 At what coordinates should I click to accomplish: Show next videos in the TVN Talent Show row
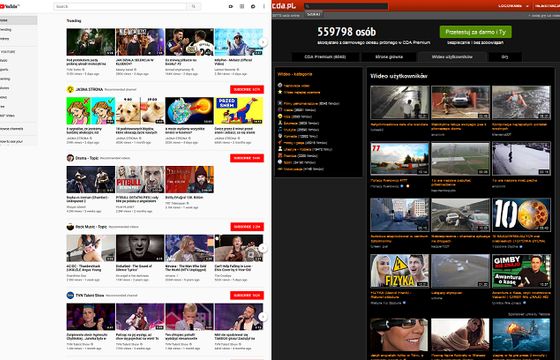[263, 317]
